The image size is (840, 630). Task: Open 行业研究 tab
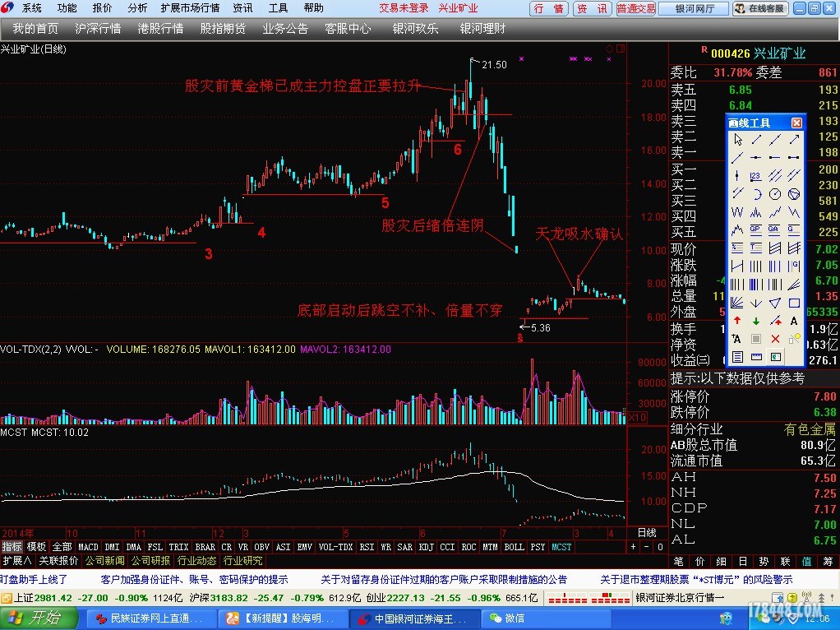[x=243, y=561]
